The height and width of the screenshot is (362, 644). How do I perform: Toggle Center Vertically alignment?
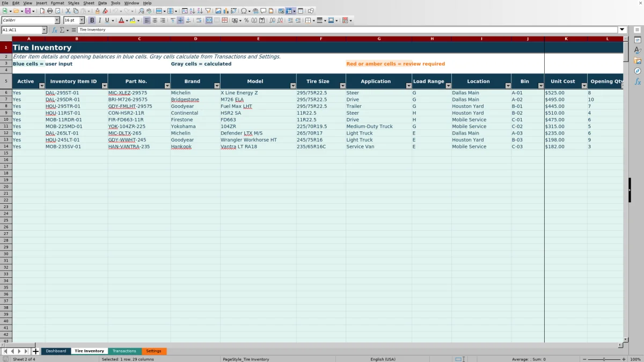(x=180, y=20)
